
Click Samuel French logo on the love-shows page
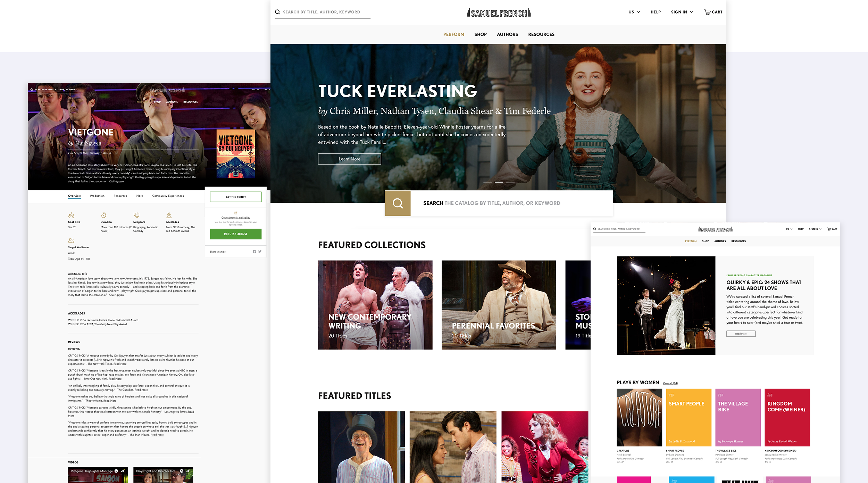point(715,229)
